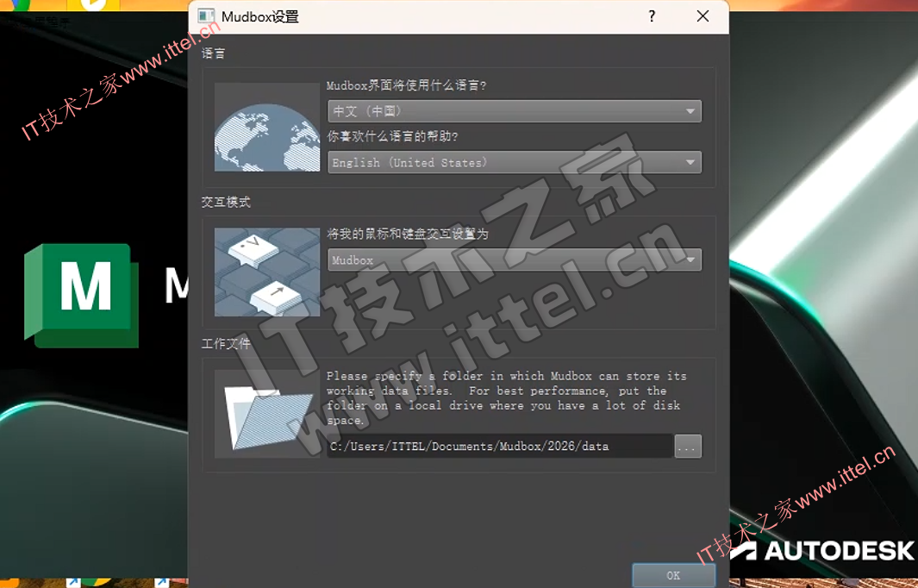
Task: Click the label 你喜欢什么语言的帮助?
Action: click(x=392, y=136)
